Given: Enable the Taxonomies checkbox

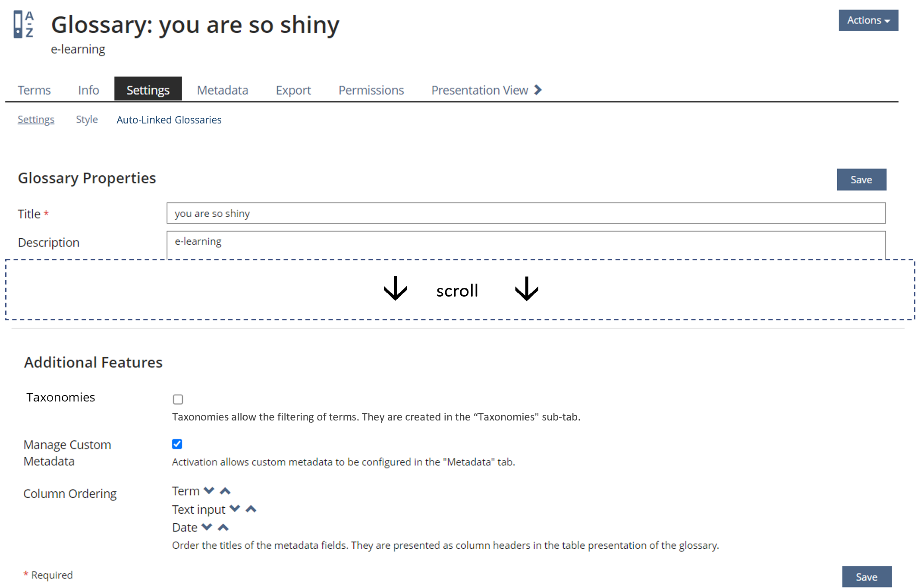Looking at the screenshot, I should (178, 399).
